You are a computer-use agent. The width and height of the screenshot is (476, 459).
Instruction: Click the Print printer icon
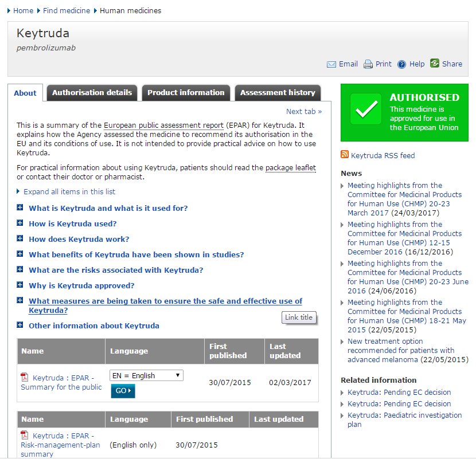point(368,64)
